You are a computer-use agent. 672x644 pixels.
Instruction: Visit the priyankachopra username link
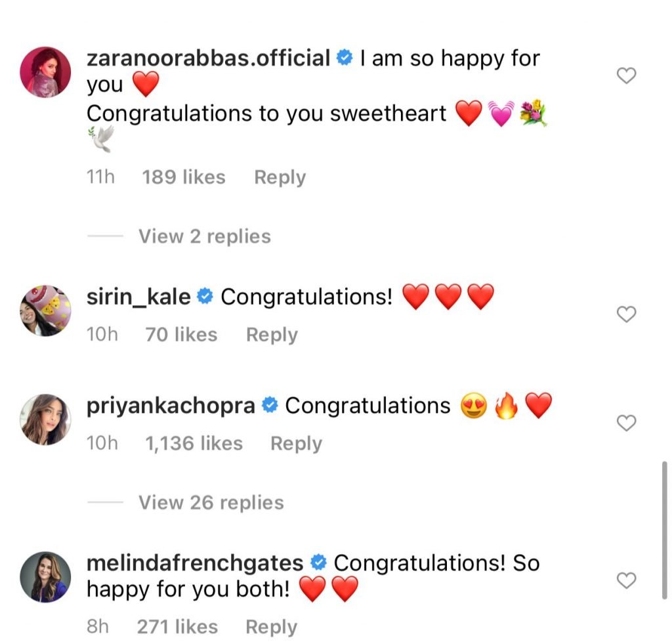pyautogui.click(x=171, y=406)
